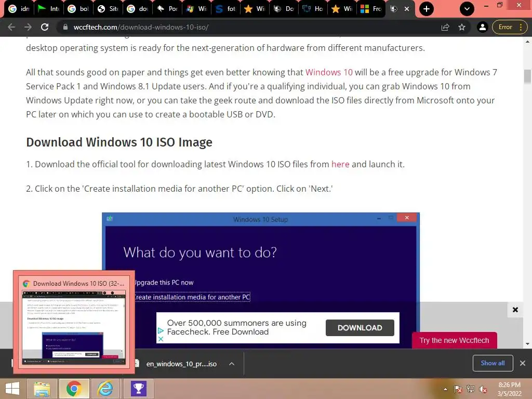Click the 'Download Windows 10 ISO Image' heading
Viewport: 532px width, 399px height.
tap(119, 142)
